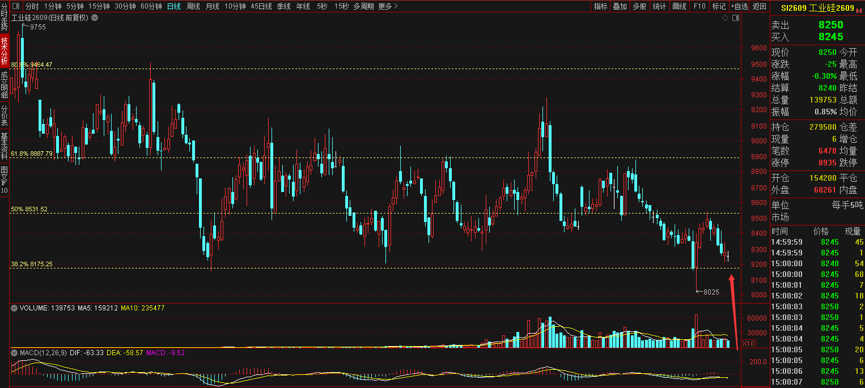Click the 标记 mark button
The width and height of the screenshot is (865, 388).
[x=718, y=6]
